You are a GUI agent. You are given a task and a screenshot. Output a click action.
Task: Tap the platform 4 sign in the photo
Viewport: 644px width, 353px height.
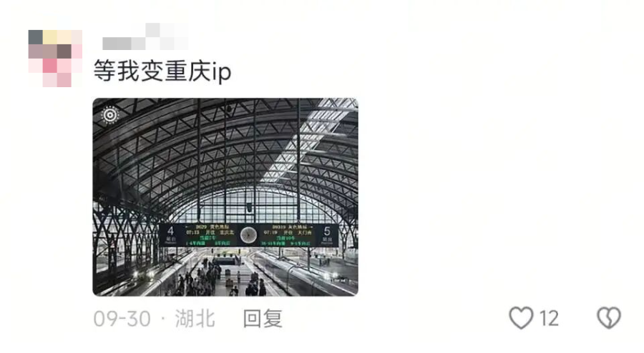pyautogui.click(x=170, y=235)
